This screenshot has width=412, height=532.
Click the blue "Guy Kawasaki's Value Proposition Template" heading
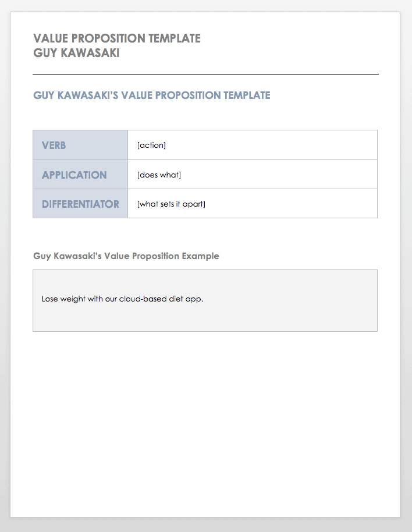152,95
